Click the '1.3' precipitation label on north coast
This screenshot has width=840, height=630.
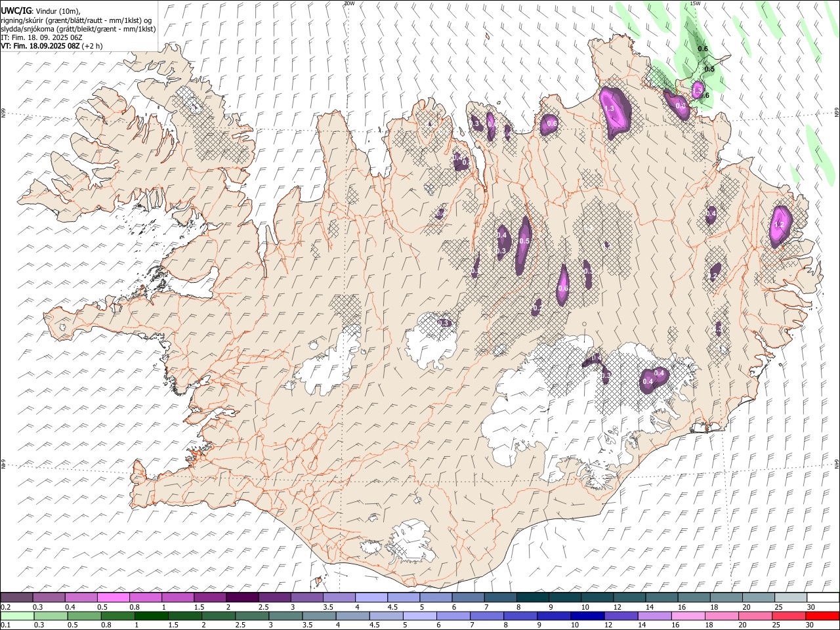(x=609, y=109)
